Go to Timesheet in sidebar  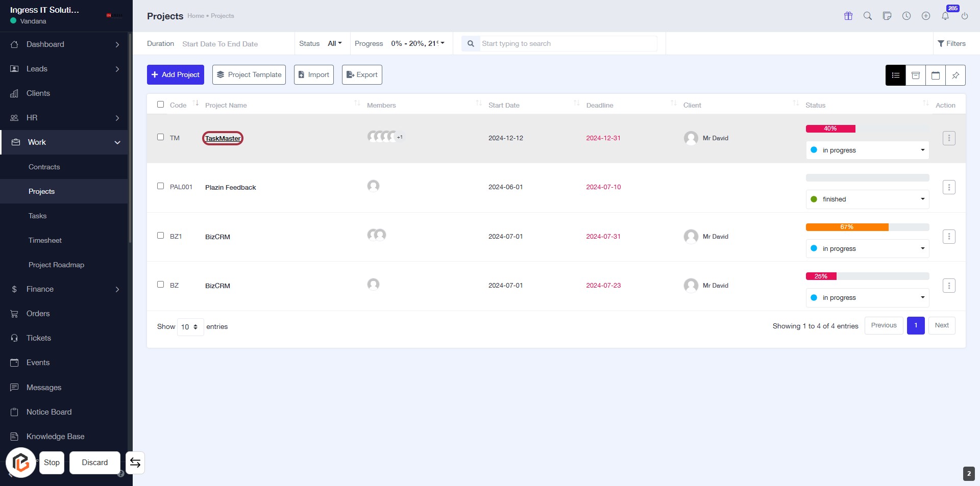click(45, 240)
